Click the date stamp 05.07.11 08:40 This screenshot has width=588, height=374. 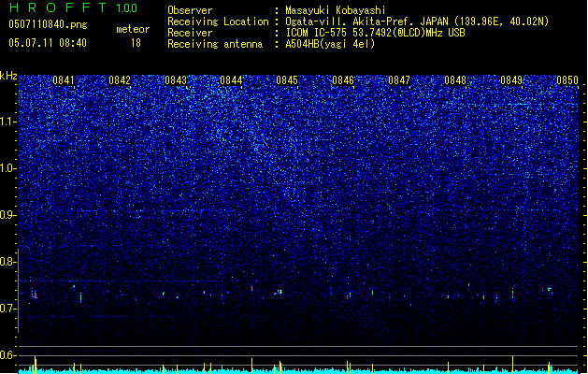[x=48, y=42]
